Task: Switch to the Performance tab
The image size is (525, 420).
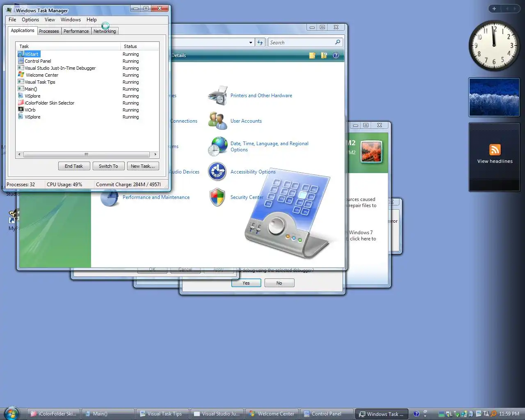Action: point(76,31)
